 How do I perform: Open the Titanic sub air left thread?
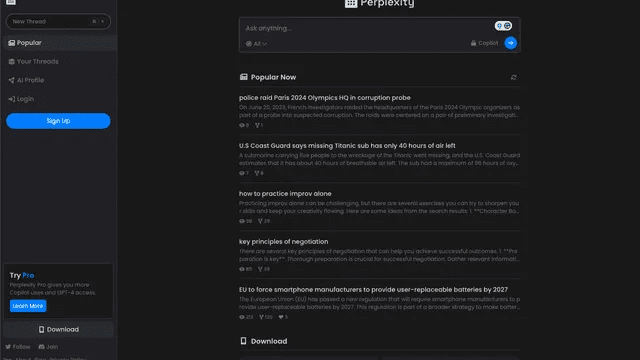[347, 146]
